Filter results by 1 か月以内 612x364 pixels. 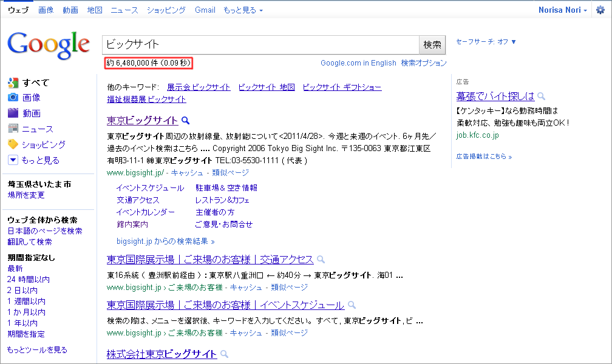[26, 312]
